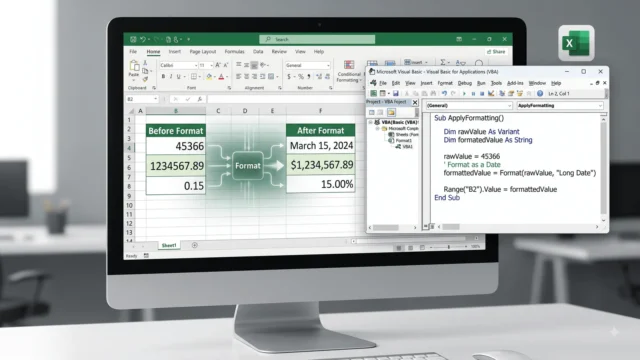Click the Percent Style icon
Viewport: 640px width, 360px height.
301,77
